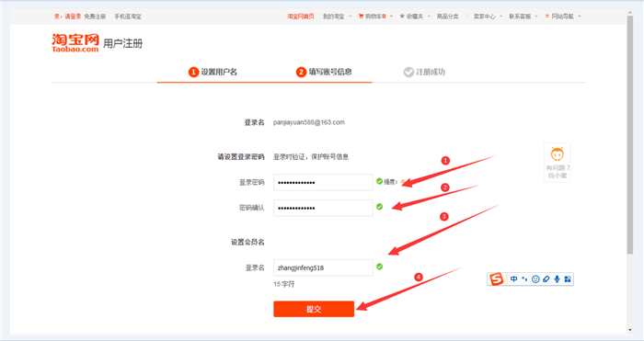Open 卖家中心 menu
This screenshot has height=341, width=644.
[485, 17]
